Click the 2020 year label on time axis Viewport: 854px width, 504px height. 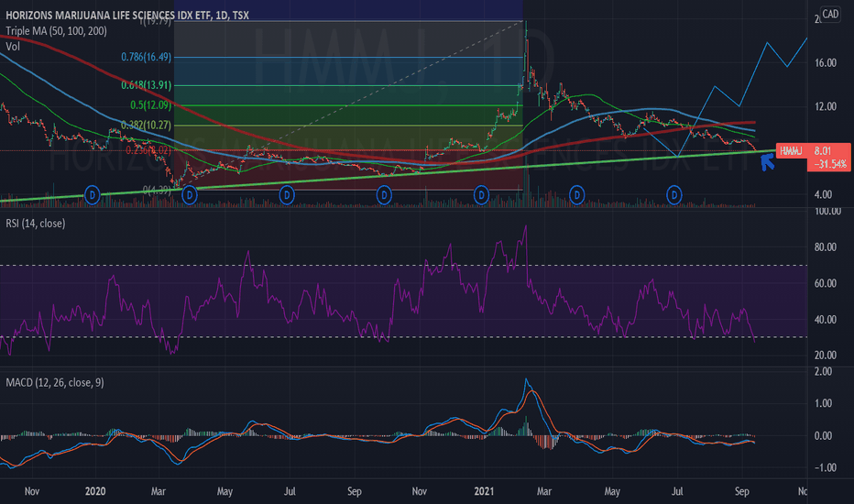pyautogui.click(x=95, y=491)
